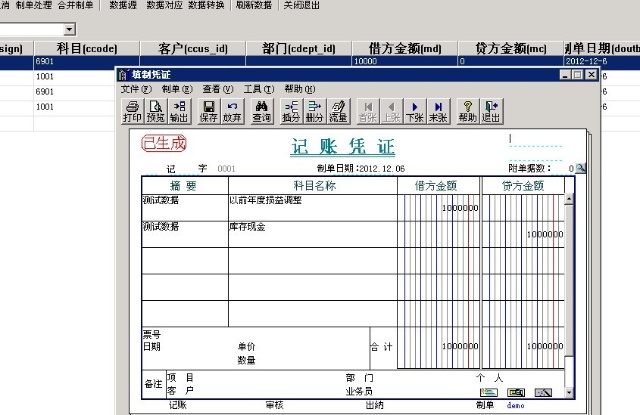Viewport: 640px width, 415px height.
Task: Click 刷新数据 in background toolbar
Action: coord(253,5)
